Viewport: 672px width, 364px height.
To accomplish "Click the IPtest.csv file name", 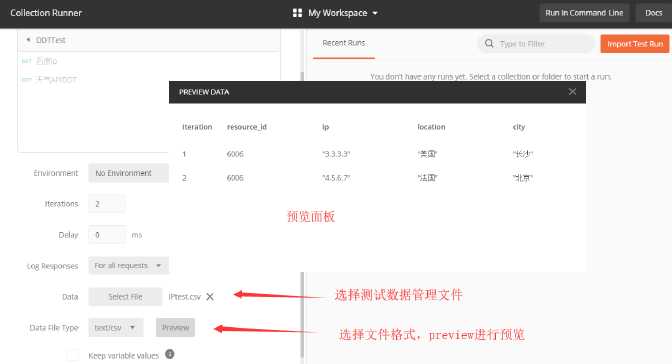I will (x=185, y=297).
